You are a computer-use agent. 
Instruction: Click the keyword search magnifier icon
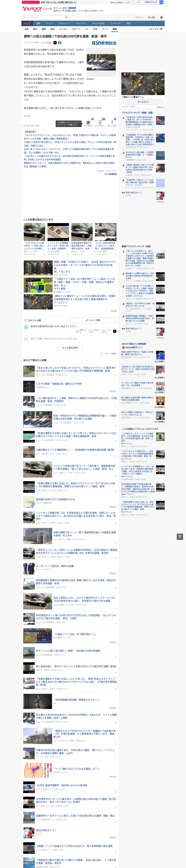pyautogui.click(x=66, y=18)
